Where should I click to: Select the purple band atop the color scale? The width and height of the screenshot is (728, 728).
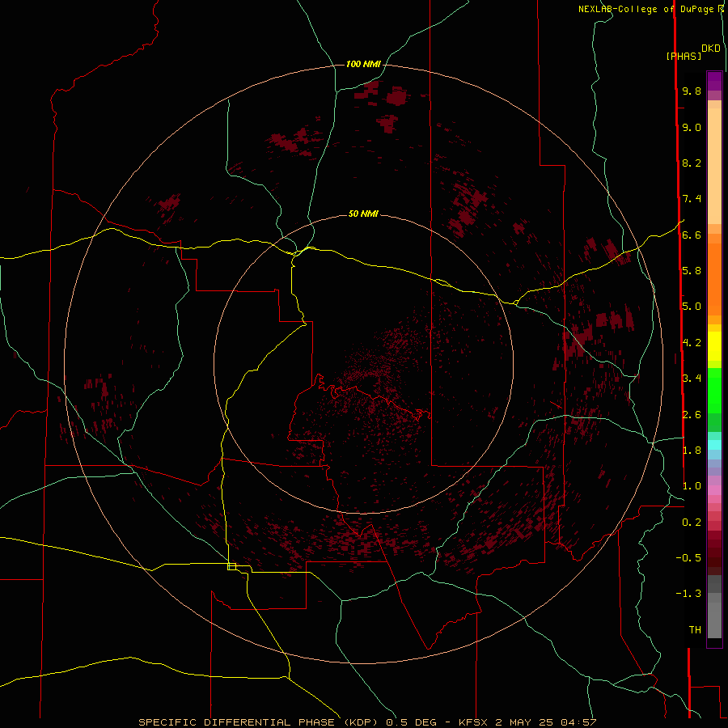pyautogui.click(x=714, y=81)
